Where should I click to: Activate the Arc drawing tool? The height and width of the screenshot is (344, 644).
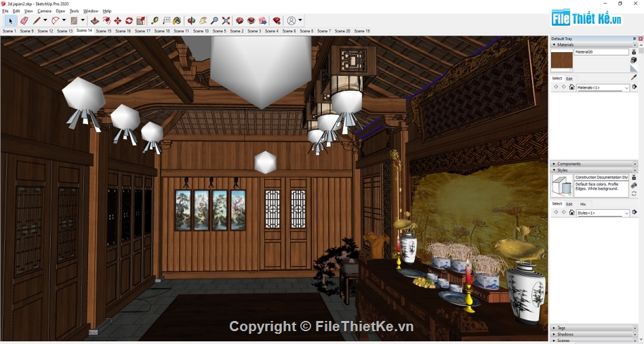[x=56, y=20]
